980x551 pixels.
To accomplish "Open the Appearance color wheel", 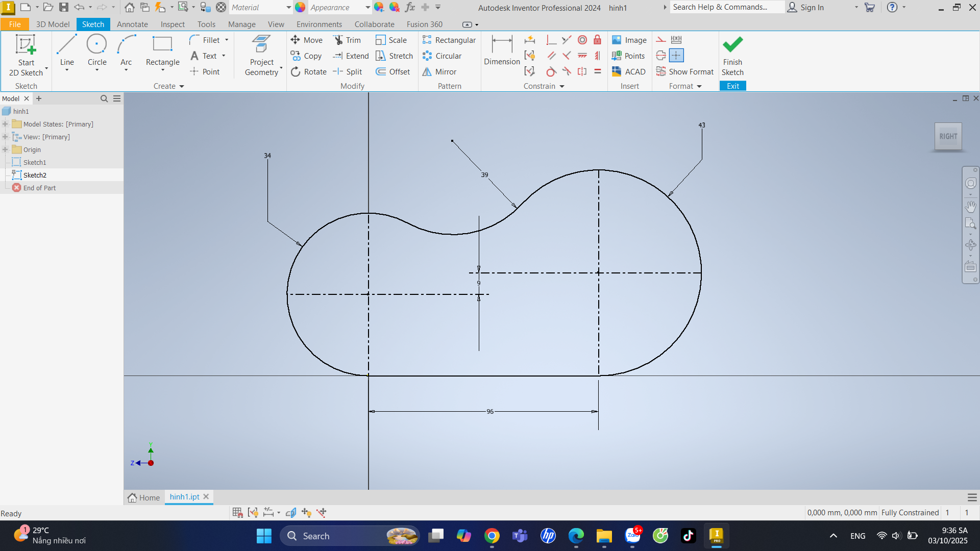I will 300,7.
